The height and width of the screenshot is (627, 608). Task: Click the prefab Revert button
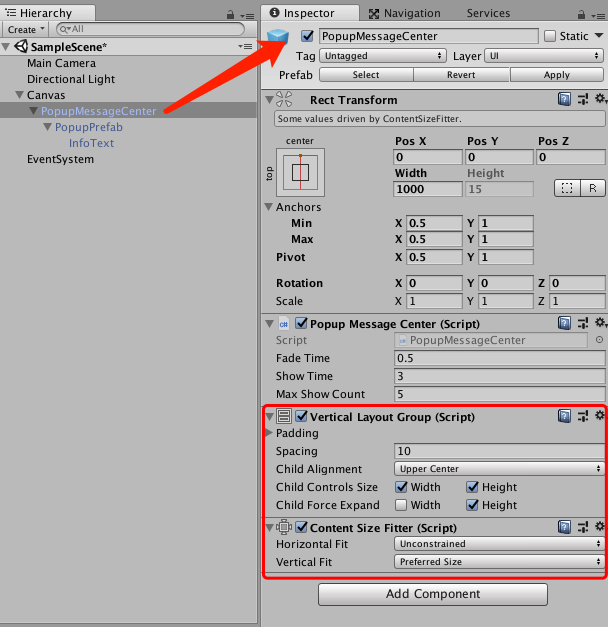pyautogui.click(x=461, y=75)
